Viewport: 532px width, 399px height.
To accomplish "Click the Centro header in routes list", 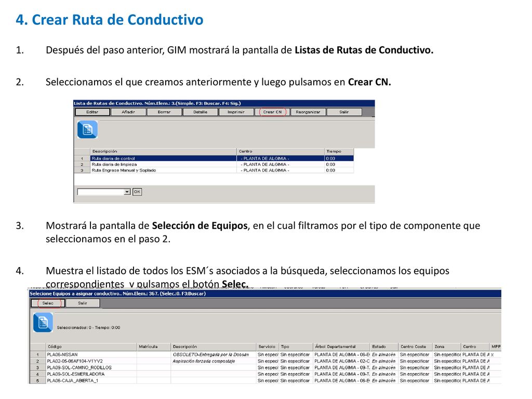I will (280, 151).
